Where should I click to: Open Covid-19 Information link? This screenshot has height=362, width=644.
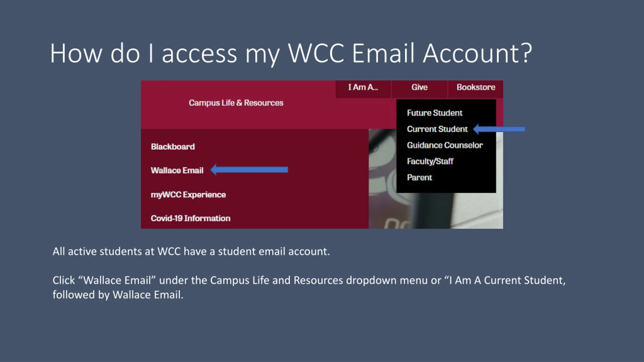(x=190, y=218)
